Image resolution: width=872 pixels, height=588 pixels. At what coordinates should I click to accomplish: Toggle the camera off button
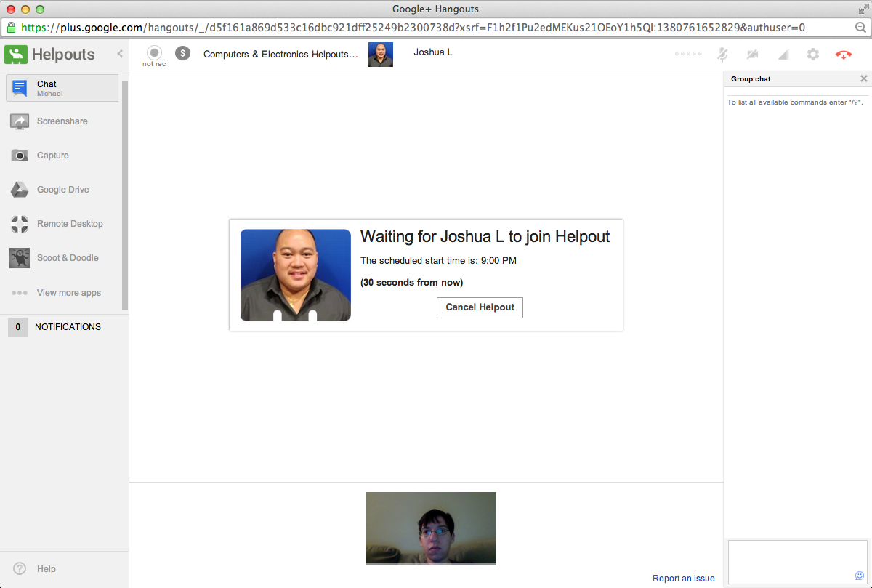[x=752, y=55]
